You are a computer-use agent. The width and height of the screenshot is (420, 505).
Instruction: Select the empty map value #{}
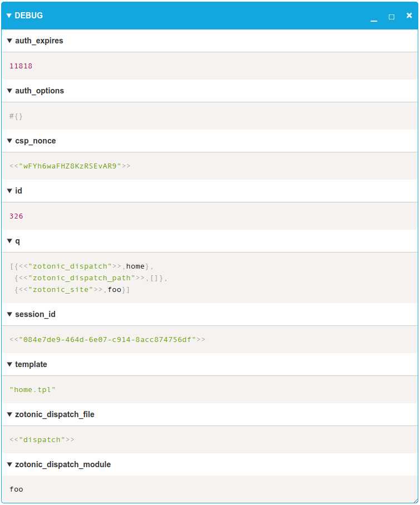(16, 116)
